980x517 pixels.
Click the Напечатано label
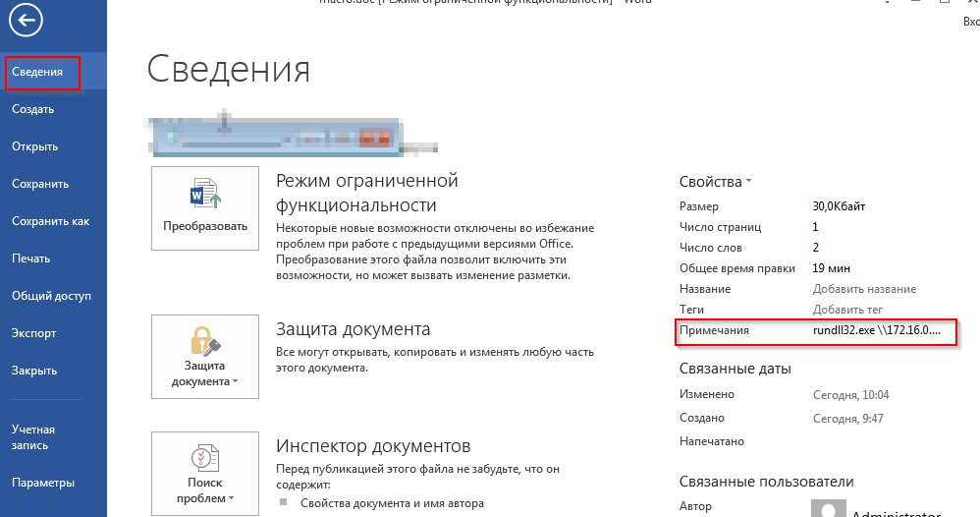pos(711,441)
